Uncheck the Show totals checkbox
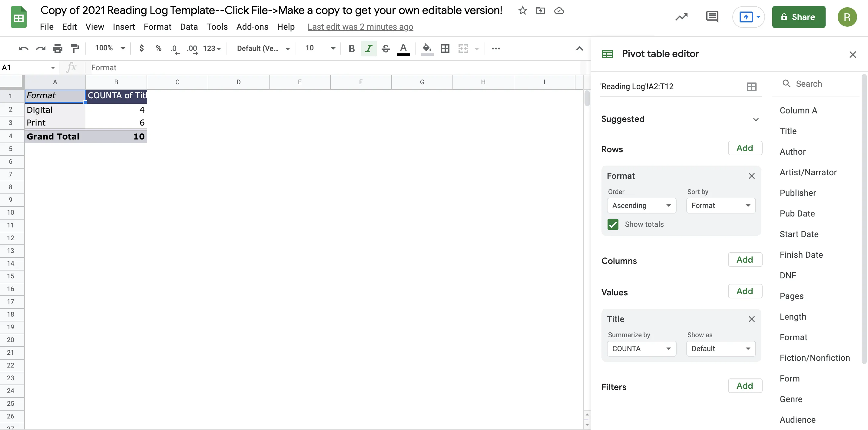The width and height of the screenshot is (868, 430). click(x=613, y=224)
